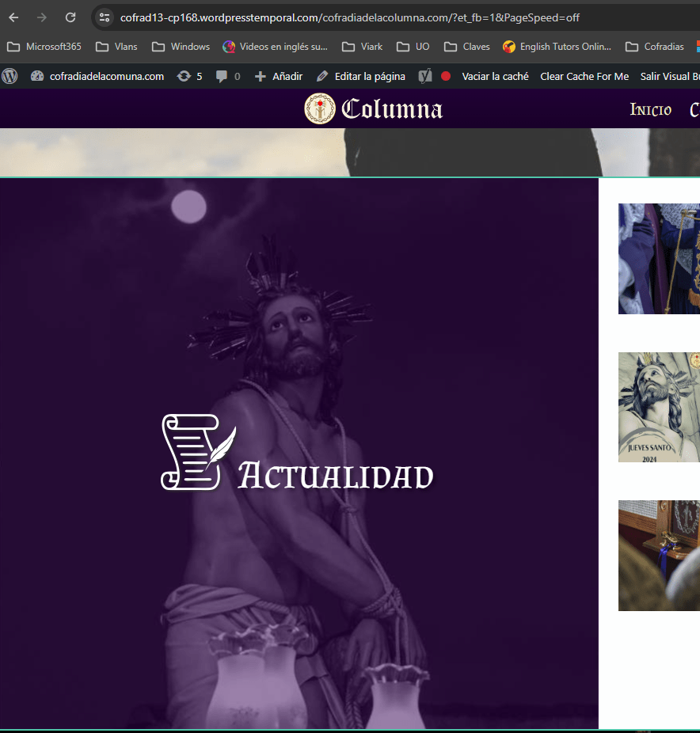Open the Jueves Santo 2024 thumbnail
700x733 pixels.
659,407
